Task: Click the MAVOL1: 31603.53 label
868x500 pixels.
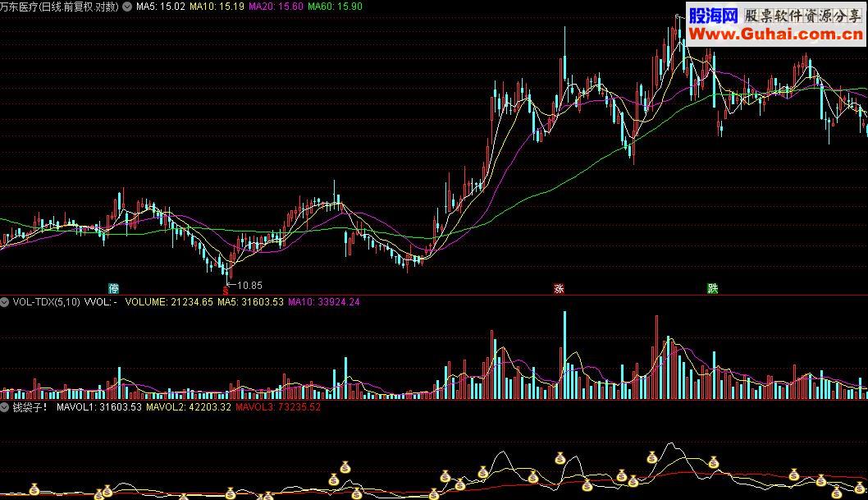Action: point(99,407)
